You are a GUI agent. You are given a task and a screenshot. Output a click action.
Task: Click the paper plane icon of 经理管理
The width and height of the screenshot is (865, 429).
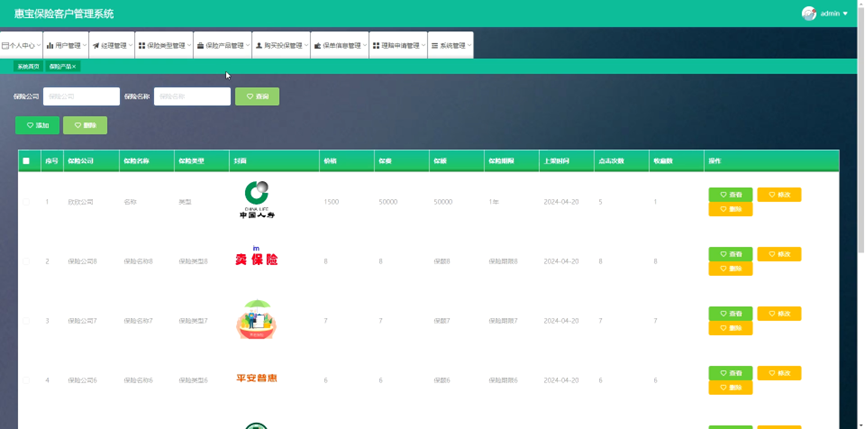[x=95, y=46]
